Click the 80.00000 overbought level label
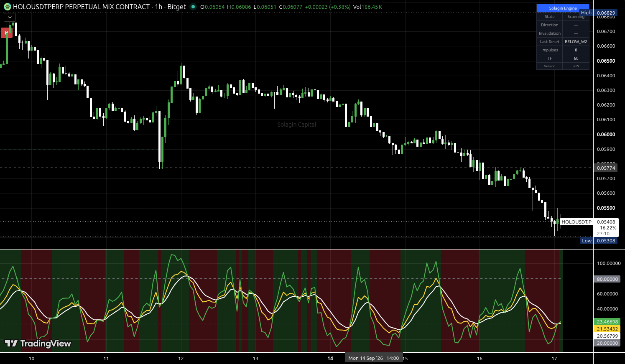Image resolution: width=625 pixels, height=364 pixels. (x=607, y=279)
